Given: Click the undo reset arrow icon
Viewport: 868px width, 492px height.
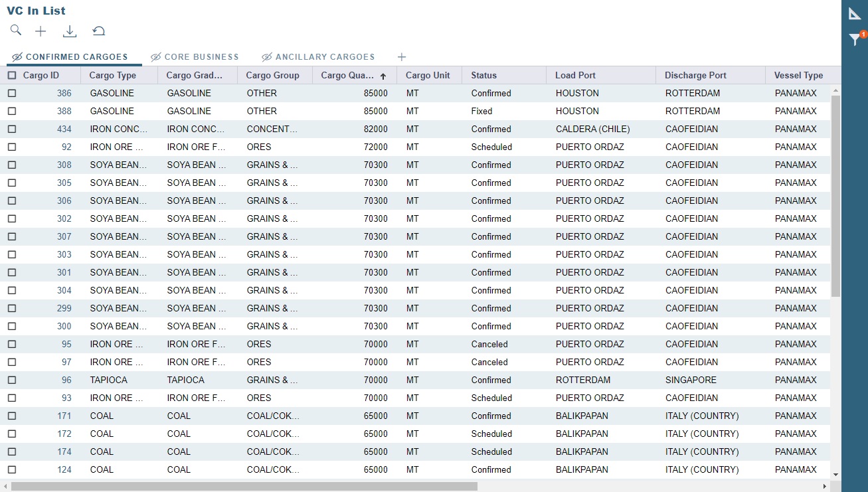Looking at the screenshot, I should [98, 31].
